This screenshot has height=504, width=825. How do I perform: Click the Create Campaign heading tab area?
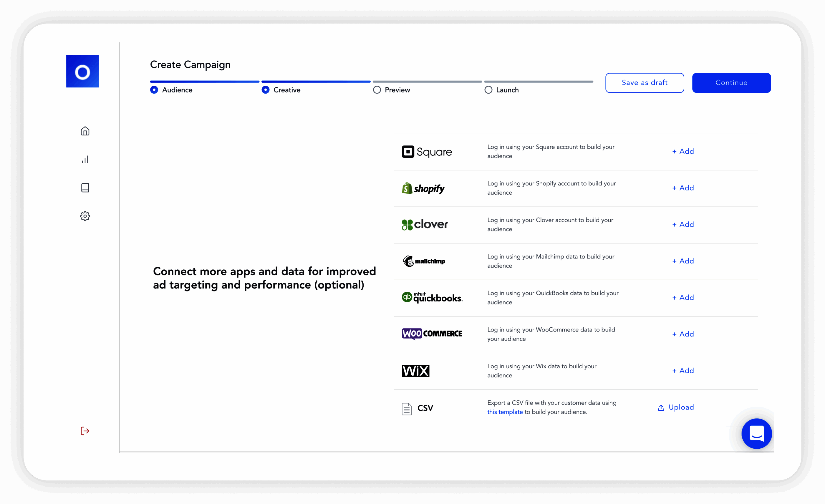click(190, 64)
